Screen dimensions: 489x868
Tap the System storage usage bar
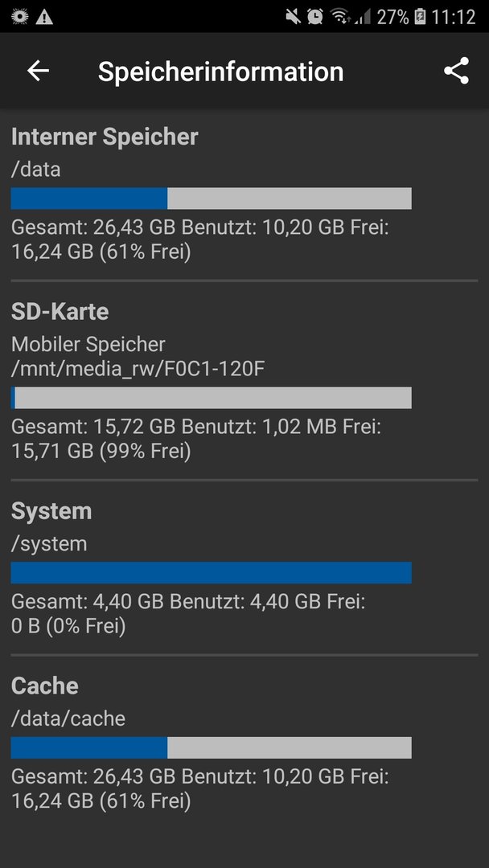tap(211, 572)
